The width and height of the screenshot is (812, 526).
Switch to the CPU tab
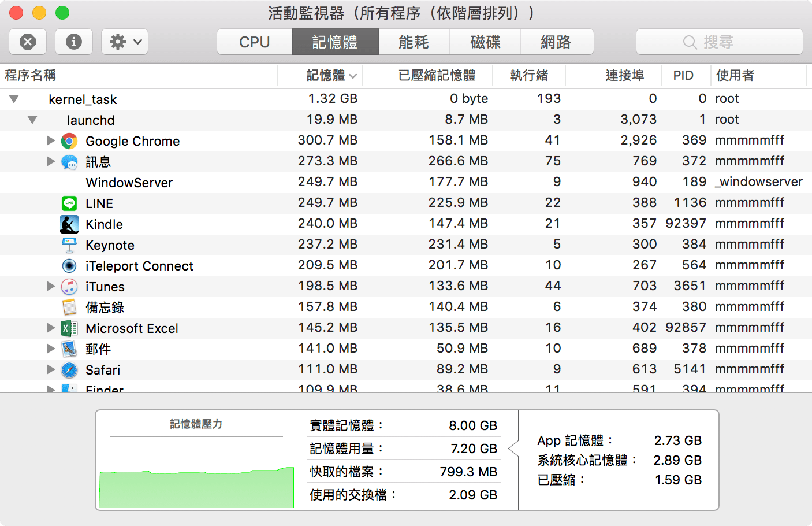tap(255, 42)
